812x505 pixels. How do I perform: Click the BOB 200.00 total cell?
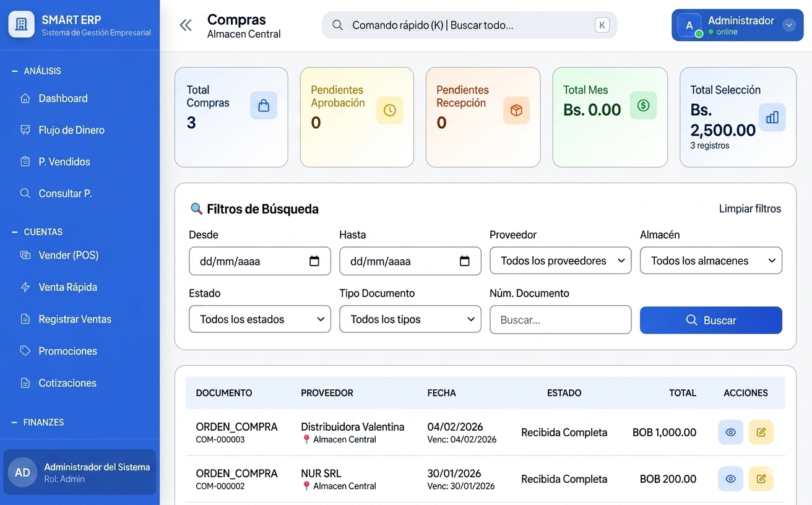(x=668, y=479)
